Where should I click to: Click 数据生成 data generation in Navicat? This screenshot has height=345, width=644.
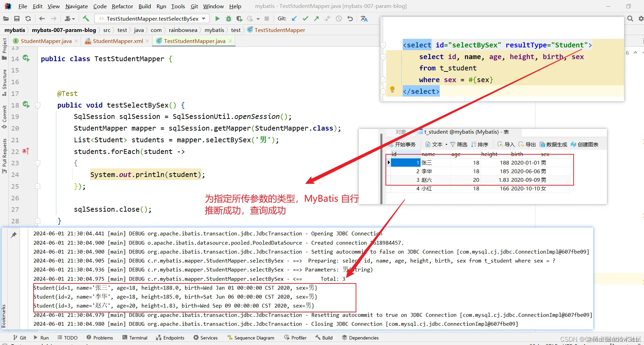pyautogui.click(x=553, y=144)
